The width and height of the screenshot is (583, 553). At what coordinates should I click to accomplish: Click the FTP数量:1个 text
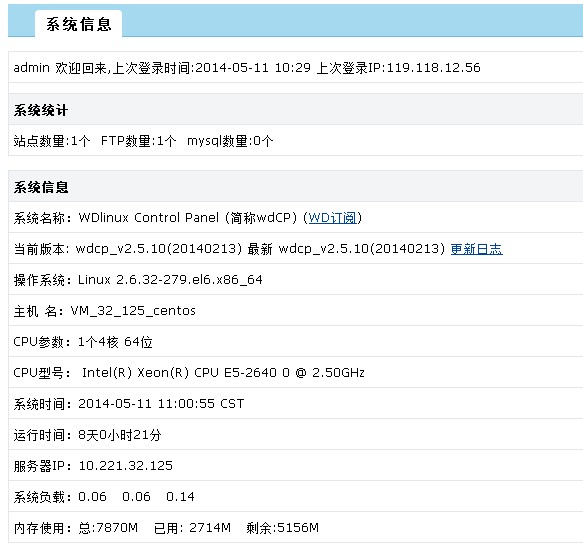[x=138, y=141]
